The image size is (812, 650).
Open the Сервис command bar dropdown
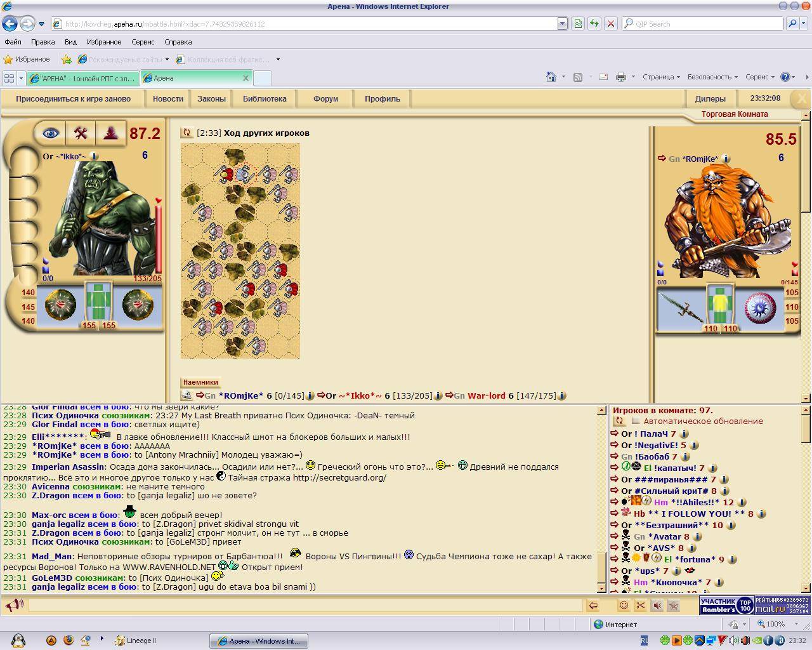point(760,77)
